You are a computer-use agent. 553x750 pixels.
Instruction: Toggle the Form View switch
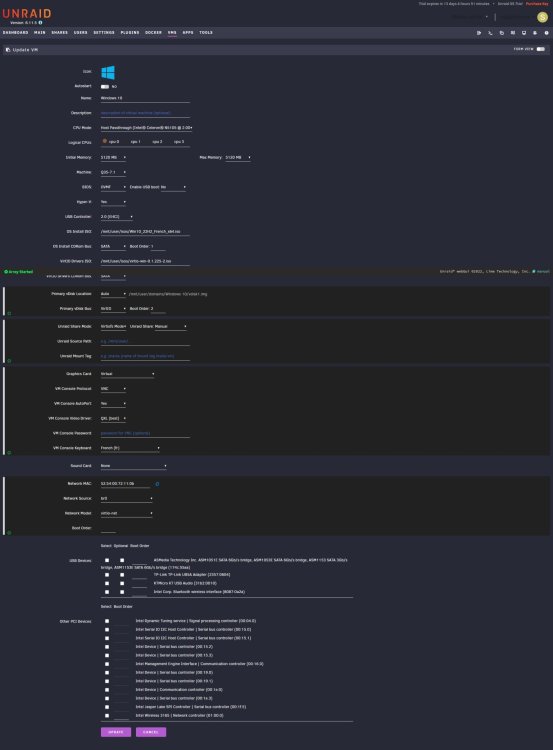tap(541, 49)
